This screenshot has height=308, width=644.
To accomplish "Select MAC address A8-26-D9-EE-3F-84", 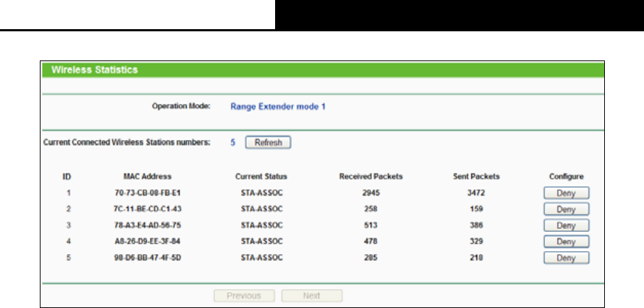I will point(147,241).
